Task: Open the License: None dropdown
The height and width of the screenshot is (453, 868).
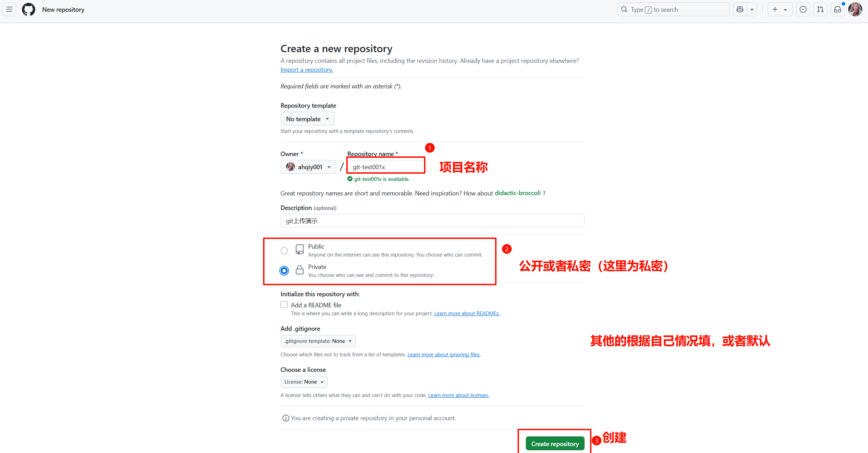Action: click(304, 382)
